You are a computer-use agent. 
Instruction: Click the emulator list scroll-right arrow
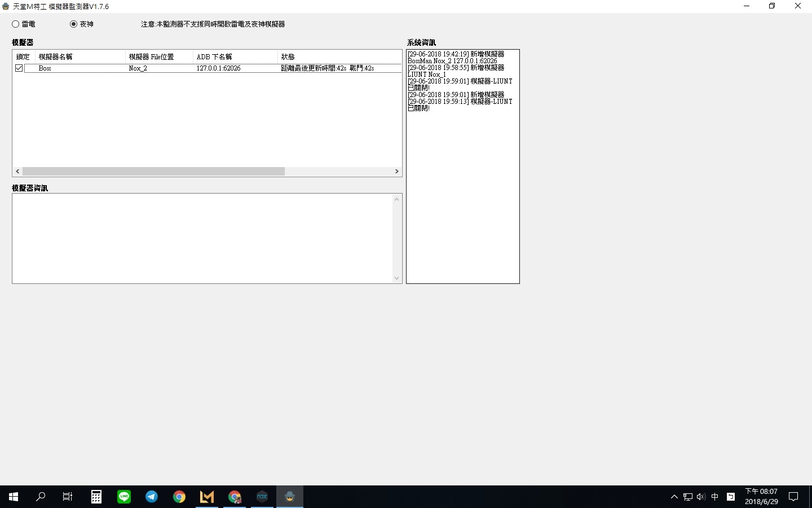tap(396, 171)
